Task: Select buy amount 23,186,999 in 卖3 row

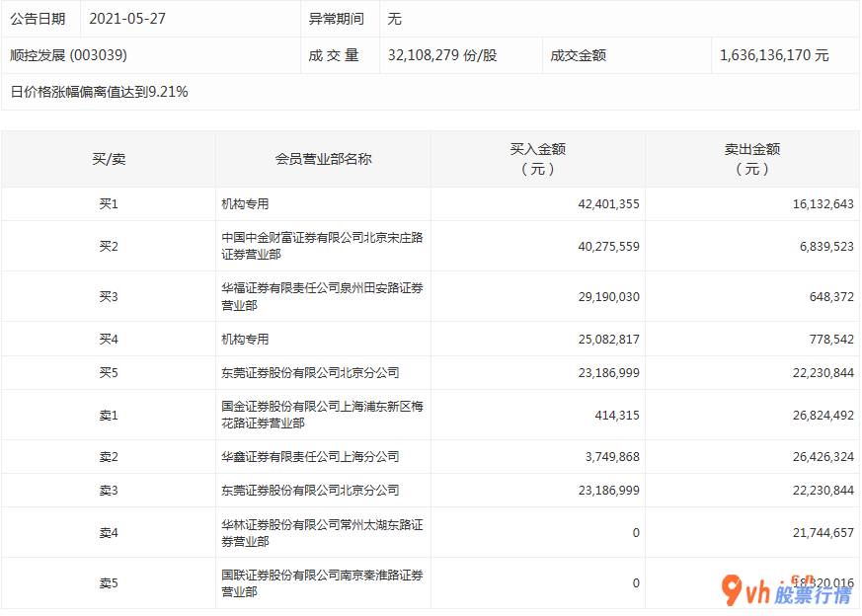Action: (608, 491)
